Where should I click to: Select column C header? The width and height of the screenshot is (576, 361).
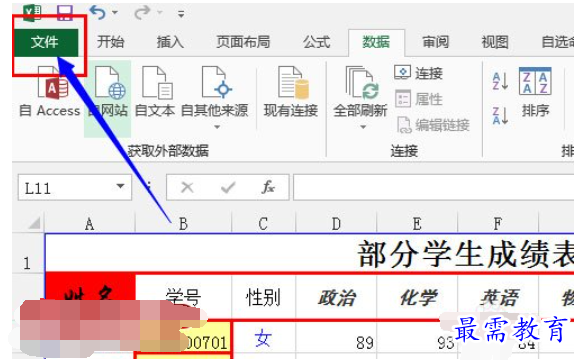[263, 224]
